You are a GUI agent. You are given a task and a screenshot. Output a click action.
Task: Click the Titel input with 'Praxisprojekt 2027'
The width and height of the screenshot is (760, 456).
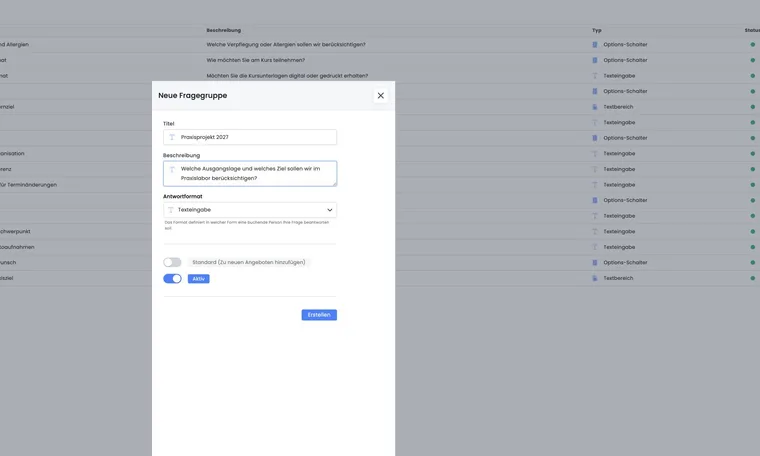[250, 137]
